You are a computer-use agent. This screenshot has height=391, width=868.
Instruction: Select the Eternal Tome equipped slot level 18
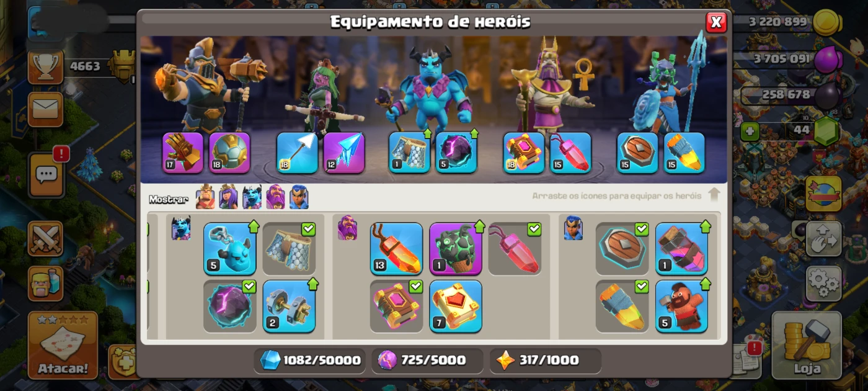[524, 152]
